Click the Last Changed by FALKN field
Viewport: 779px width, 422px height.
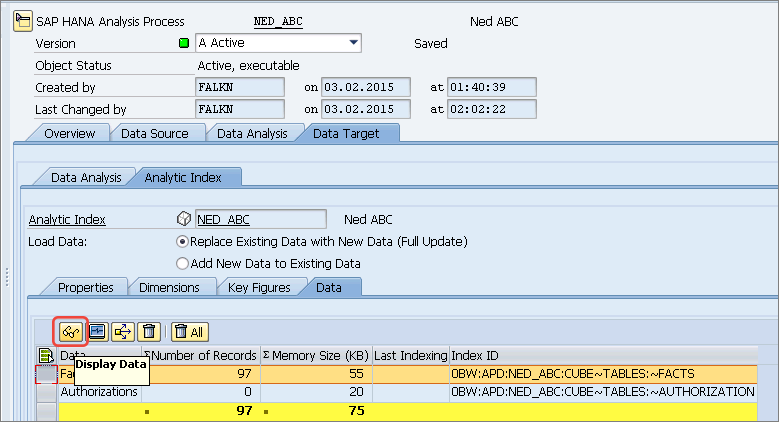click(x=240, y=109)
